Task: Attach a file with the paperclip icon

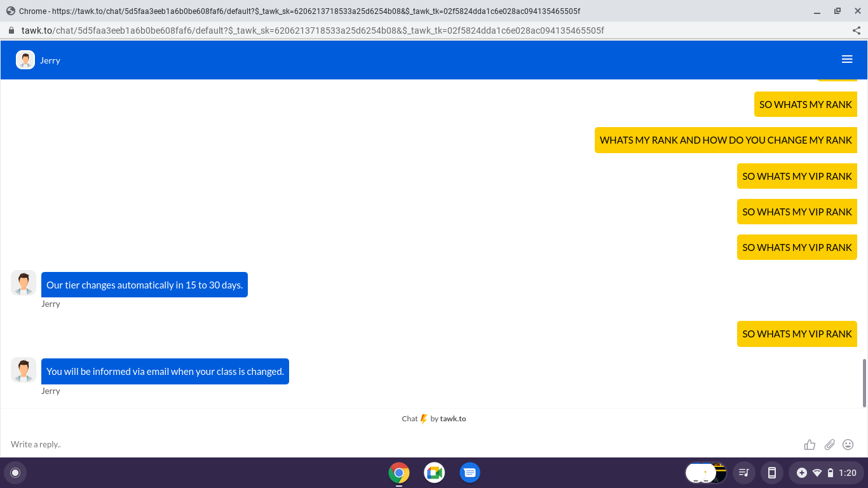Action: point(829,445)
